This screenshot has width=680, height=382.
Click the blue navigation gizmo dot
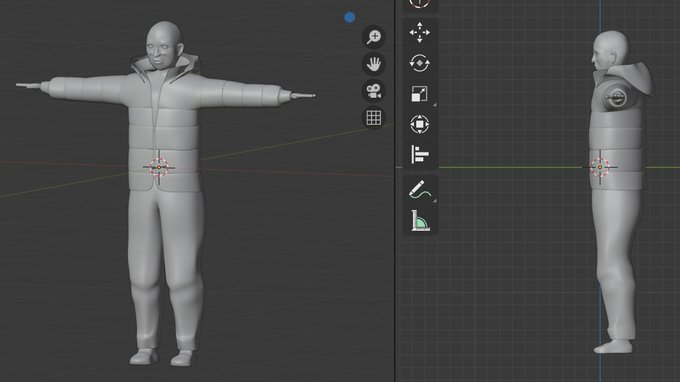(350, 17)
